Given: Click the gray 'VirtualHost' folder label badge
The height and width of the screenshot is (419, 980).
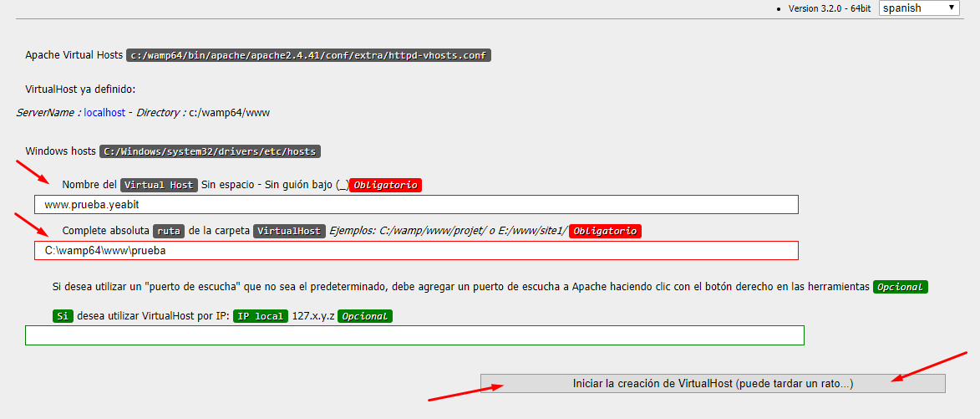Looking at the screenshot, I should click(x=289, y=231).
